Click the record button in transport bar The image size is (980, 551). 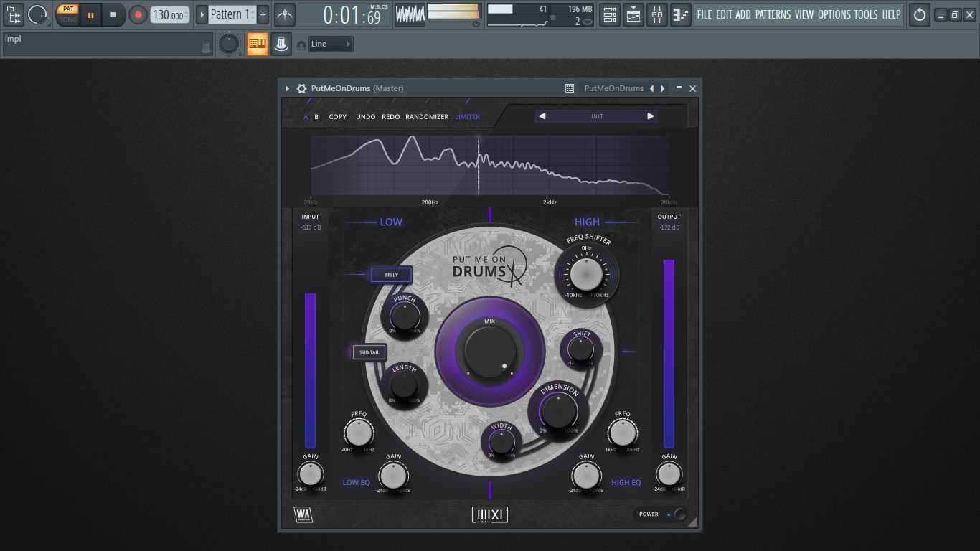point(138,14)
